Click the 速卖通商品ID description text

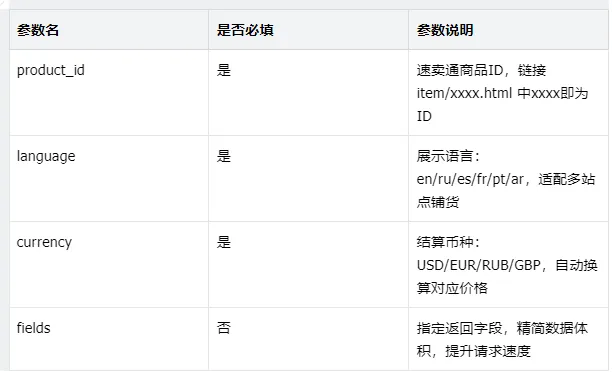460,70
